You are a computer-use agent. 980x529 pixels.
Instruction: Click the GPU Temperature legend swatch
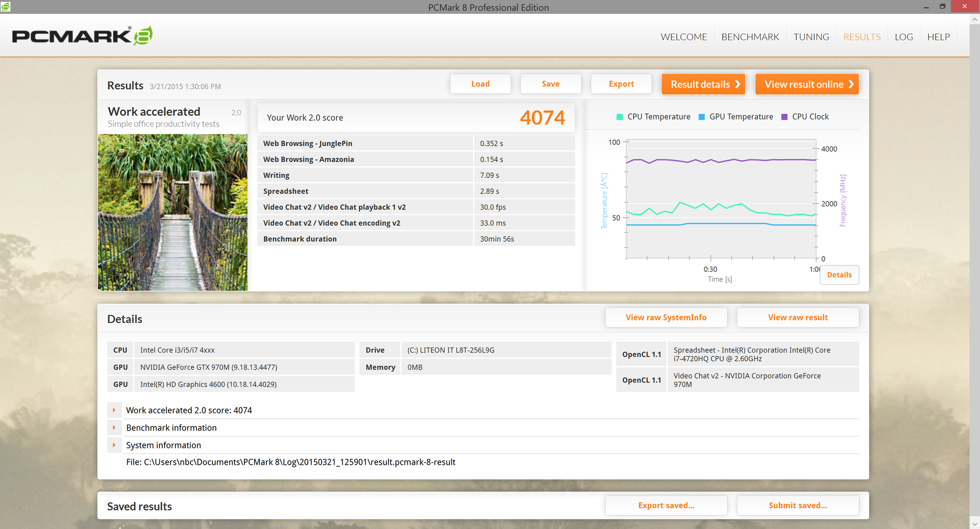(702, 117)
